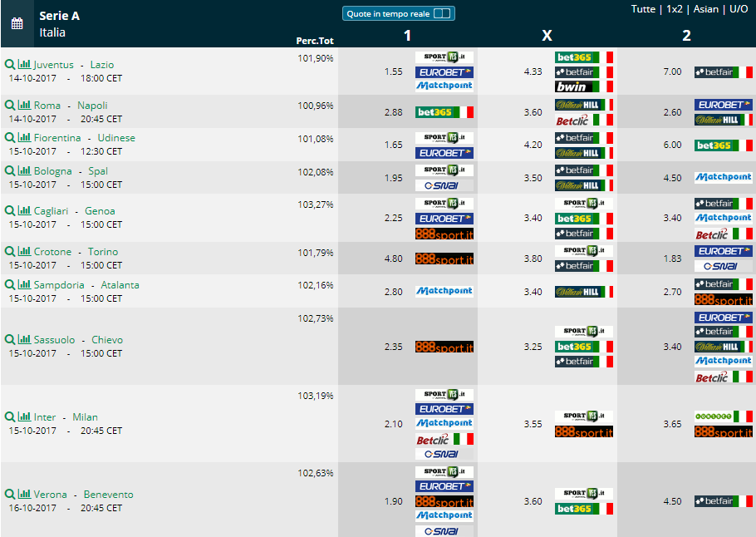This screenshot has height=537, width=756.
Task: Open statistics chart icon for Verona - Benevento
Action: click(24, 494)
